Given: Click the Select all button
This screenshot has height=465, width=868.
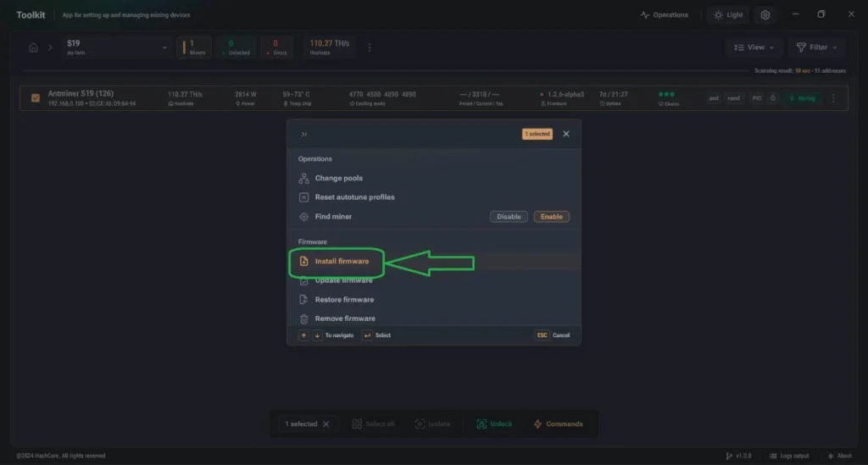Looking at the screenshot, I should pyautogui.click(x=373, y=424).
